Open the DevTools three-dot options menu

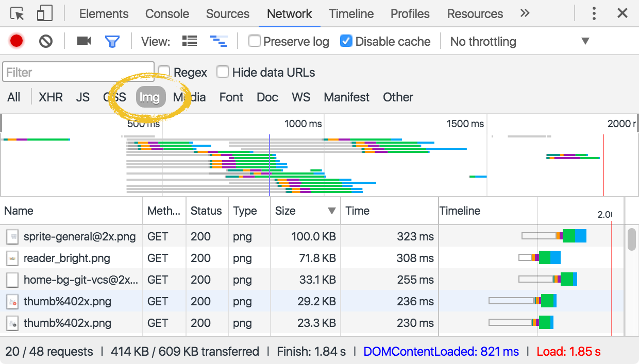coord(594,13)
